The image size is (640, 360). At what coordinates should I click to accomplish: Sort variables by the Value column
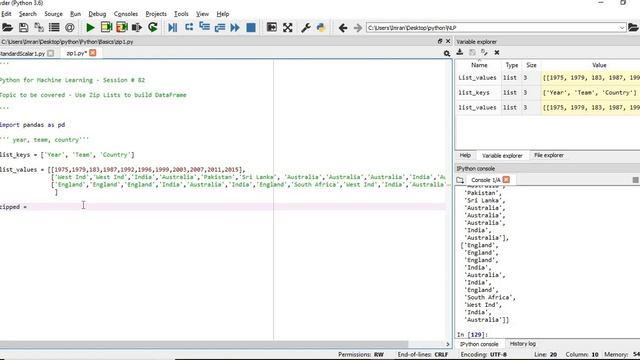pyautogui.click(x=599, y=65)
